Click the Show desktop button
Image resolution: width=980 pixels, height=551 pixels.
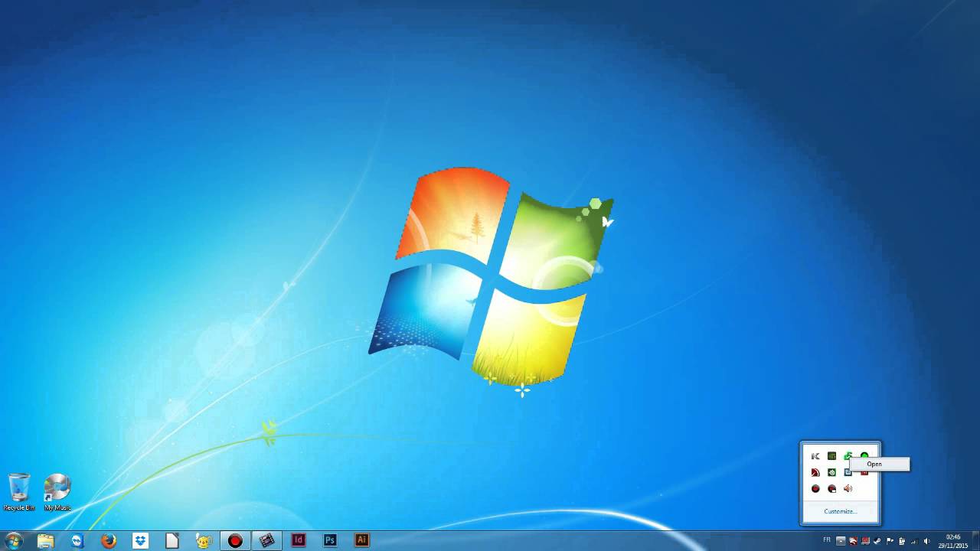975,541
